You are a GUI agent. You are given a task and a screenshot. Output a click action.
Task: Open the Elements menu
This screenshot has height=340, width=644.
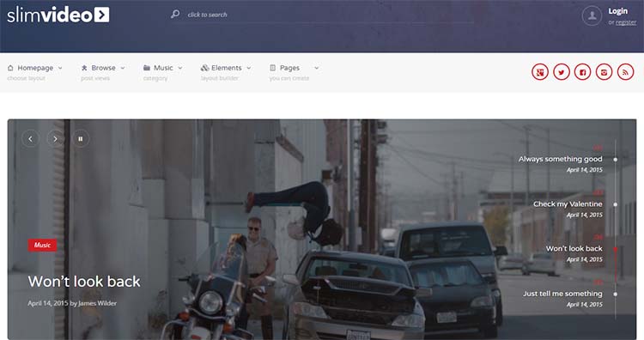pyautogui.click(x=227, y=68)
